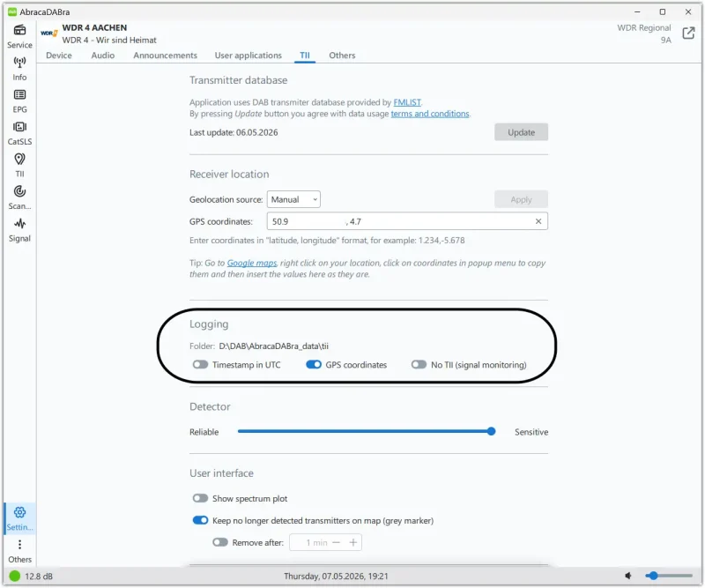The height and width of the screenshot is (588, 705).
Task: Click the channel 9A label
Action: point(665,40)
